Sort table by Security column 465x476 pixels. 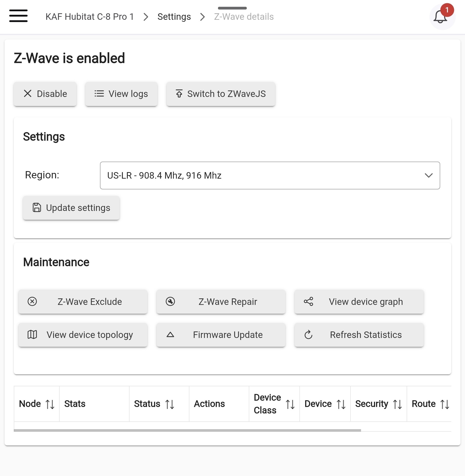tap(397, 404)
